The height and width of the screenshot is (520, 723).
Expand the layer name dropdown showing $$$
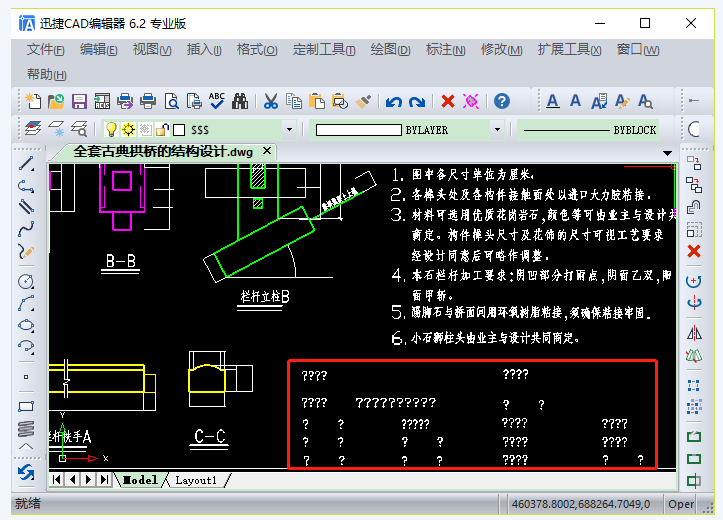pyautogui.click(x=289, y=130)
